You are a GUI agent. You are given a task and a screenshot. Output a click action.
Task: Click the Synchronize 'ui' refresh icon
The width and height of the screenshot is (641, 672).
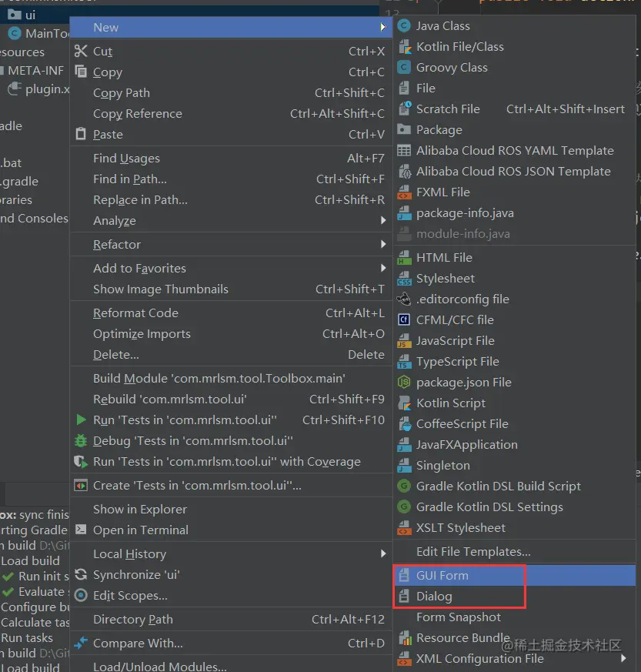click(x=81, y=574)
